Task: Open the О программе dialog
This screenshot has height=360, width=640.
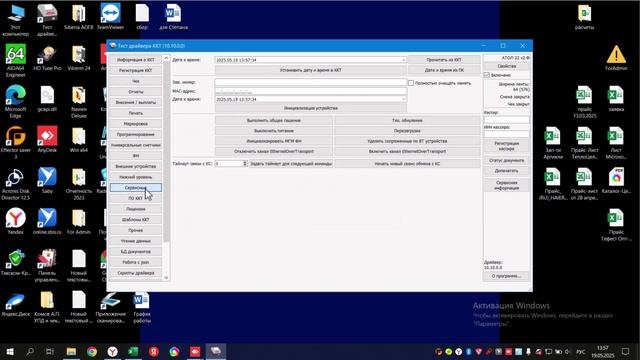Action: pos(507,276)
